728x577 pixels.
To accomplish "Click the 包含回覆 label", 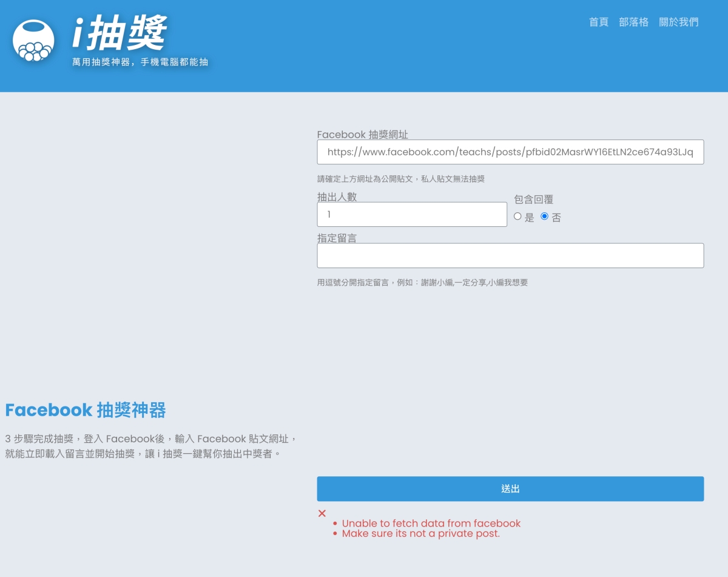I will [x=534, y=199].
